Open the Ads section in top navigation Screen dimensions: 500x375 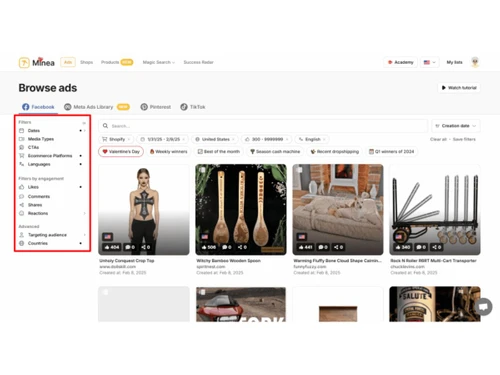coord(68,62)
